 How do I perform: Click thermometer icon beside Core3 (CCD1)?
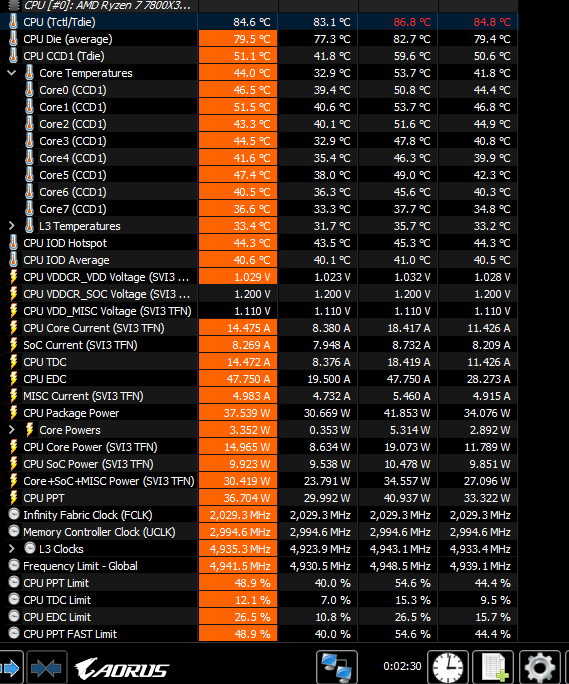click(29, 141)
